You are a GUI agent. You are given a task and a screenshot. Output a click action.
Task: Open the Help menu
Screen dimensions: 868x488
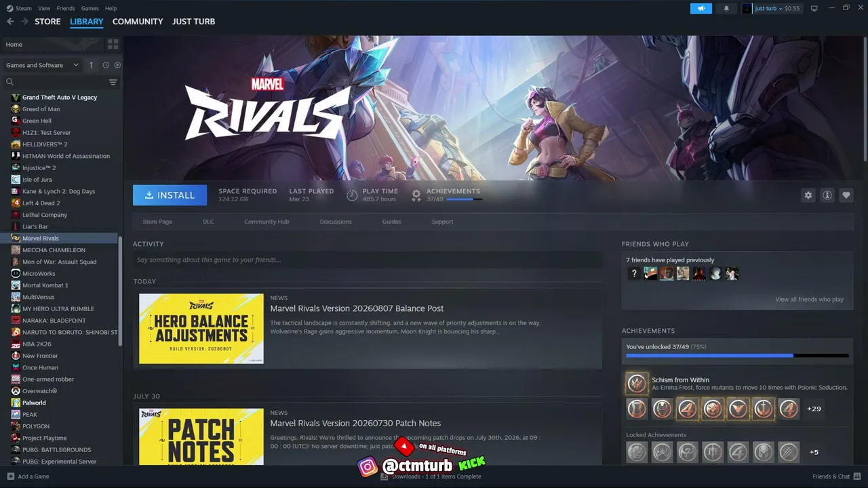pyautogui.click(x=111, y=8)
